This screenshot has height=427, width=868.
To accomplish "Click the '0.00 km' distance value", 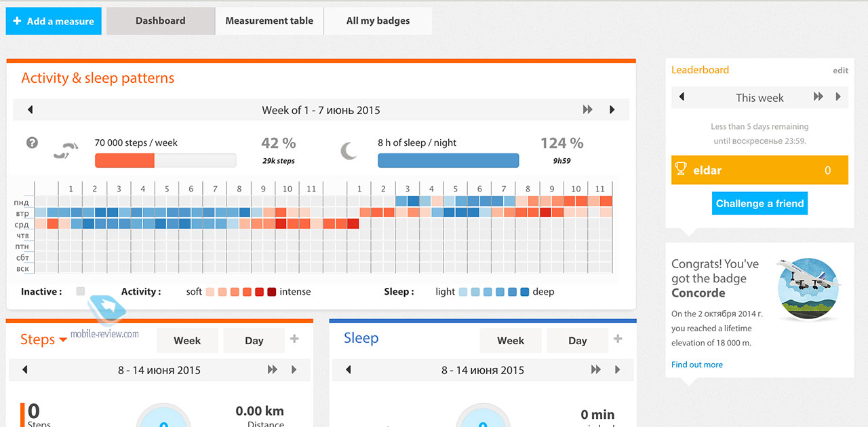I will point(260,411).
